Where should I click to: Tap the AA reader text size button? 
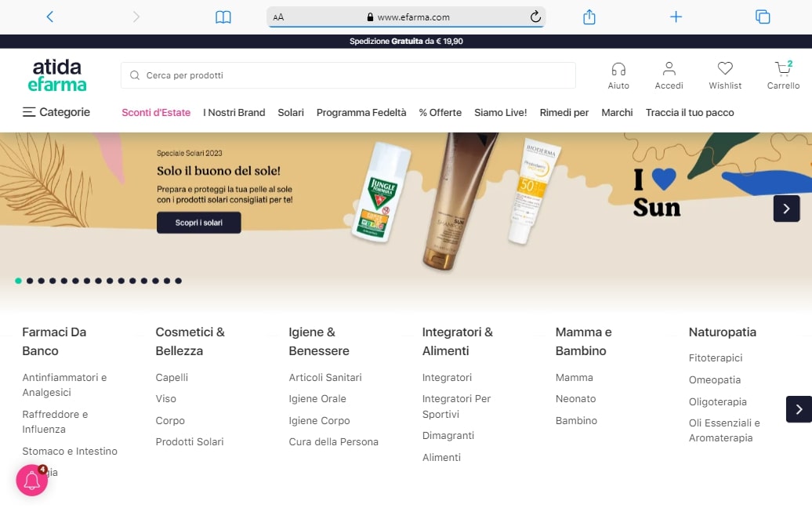[278, 17]
